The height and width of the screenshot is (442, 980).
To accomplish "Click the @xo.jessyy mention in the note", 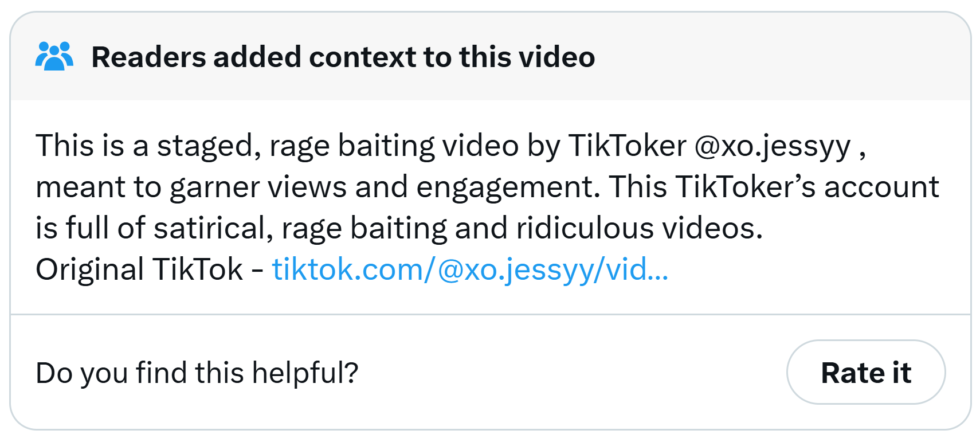I will coord(772,146).
